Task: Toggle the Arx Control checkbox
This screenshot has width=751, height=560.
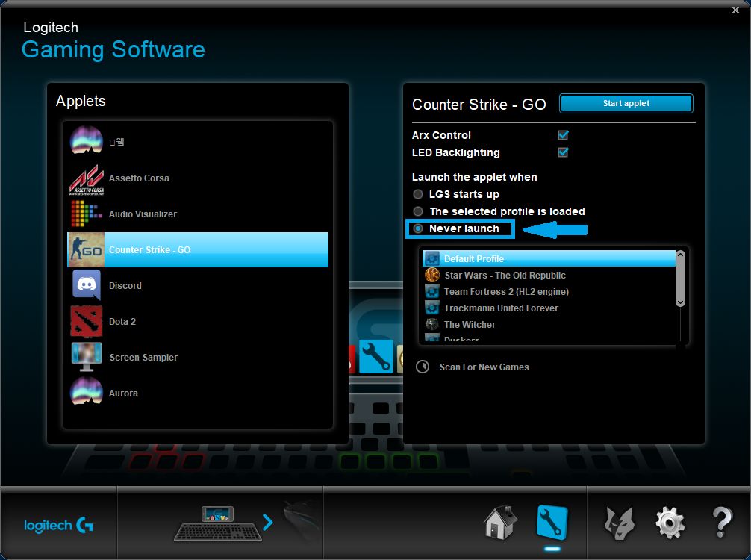Action: pos(563,135)
